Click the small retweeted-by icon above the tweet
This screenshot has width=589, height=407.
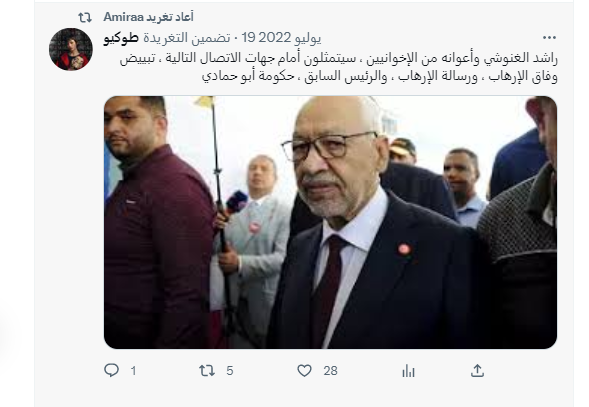(85, 17)
